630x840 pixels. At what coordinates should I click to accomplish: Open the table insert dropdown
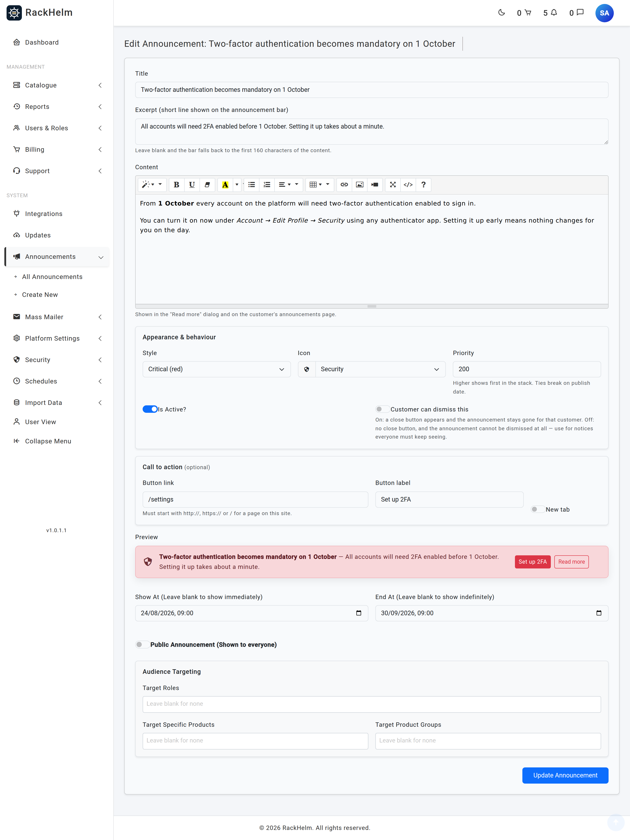[x=320, y=185]
